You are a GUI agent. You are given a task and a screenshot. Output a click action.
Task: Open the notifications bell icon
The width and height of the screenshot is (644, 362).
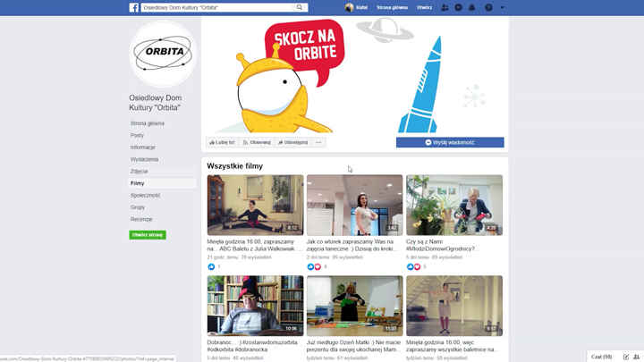point(472,7)
